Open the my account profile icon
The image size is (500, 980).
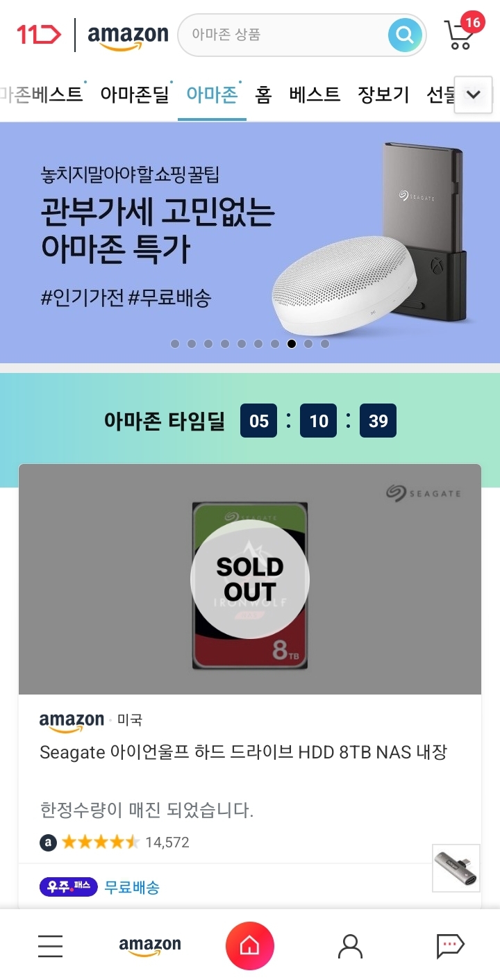tap(350, 946)
